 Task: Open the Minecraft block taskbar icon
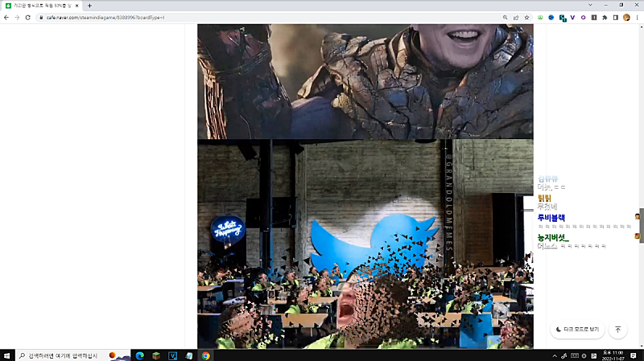pyautogui.click(x=156, y=355)
